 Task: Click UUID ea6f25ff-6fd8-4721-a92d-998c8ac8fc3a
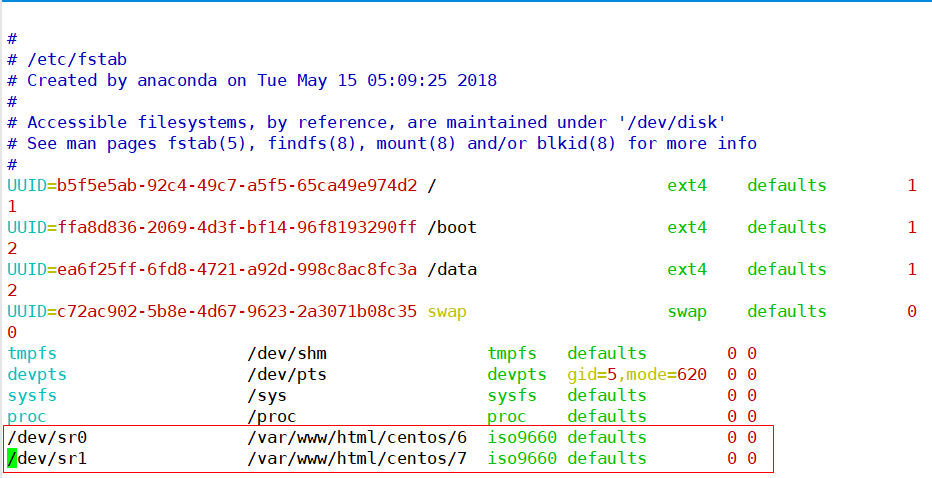pos(237,269)
